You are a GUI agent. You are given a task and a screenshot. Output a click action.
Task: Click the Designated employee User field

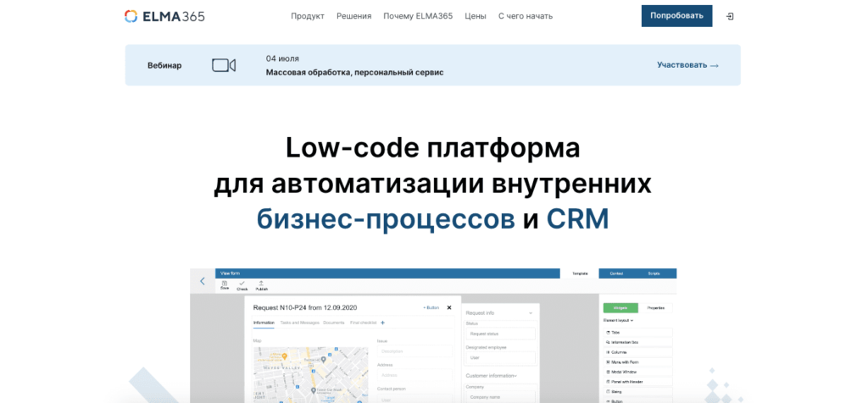[500, 357]
